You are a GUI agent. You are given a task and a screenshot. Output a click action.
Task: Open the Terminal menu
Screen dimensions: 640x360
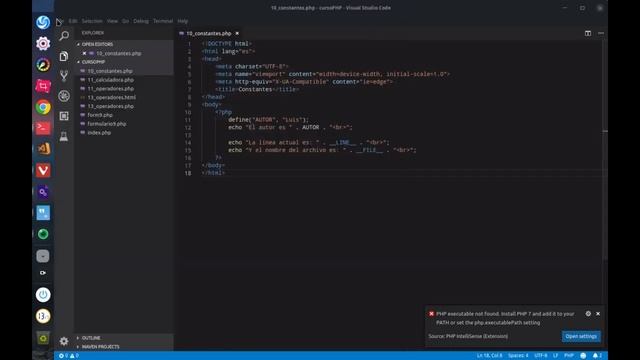163,21
